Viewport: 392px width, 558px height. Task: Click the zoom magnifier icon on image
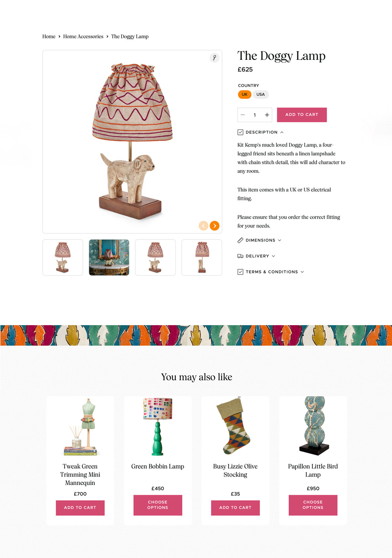(214, 58)
